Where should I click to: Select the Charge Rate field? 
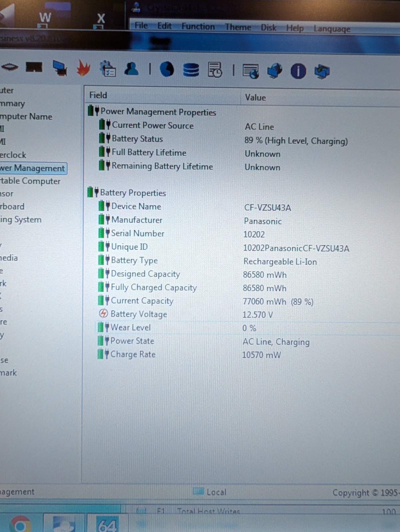click(x=133, y=354)
